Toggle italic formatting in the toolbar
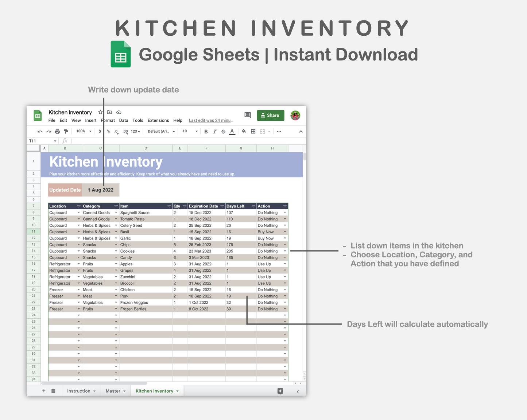Image resolution: width=527 pixels, height=420 pixels. click(215, 131)
